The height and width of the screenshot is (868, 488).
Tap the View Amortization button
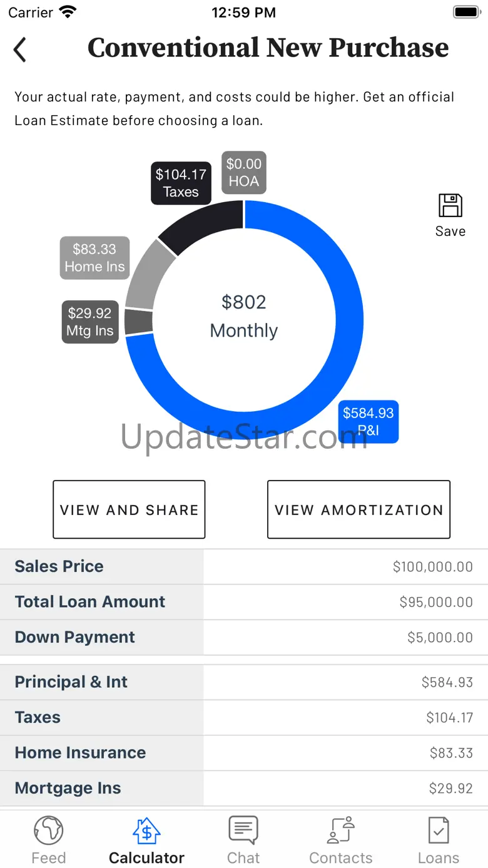point(358,509)
